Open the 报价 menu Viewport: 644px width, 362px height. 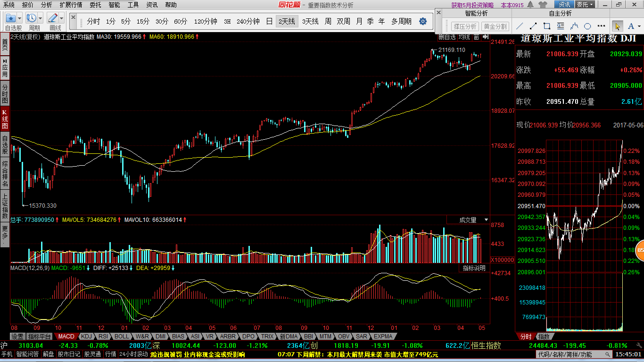28,5
